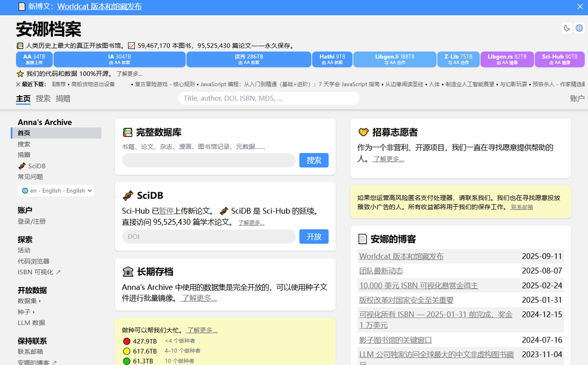Click the DOI input field
588x365 pixels.
209,236
